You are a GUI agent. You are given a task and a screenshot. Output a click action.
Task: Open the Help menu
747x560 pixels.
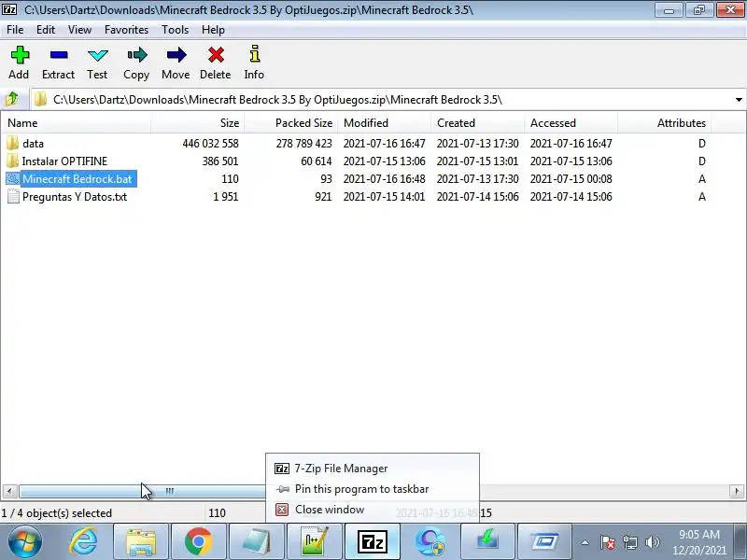[x=213, y=30]
